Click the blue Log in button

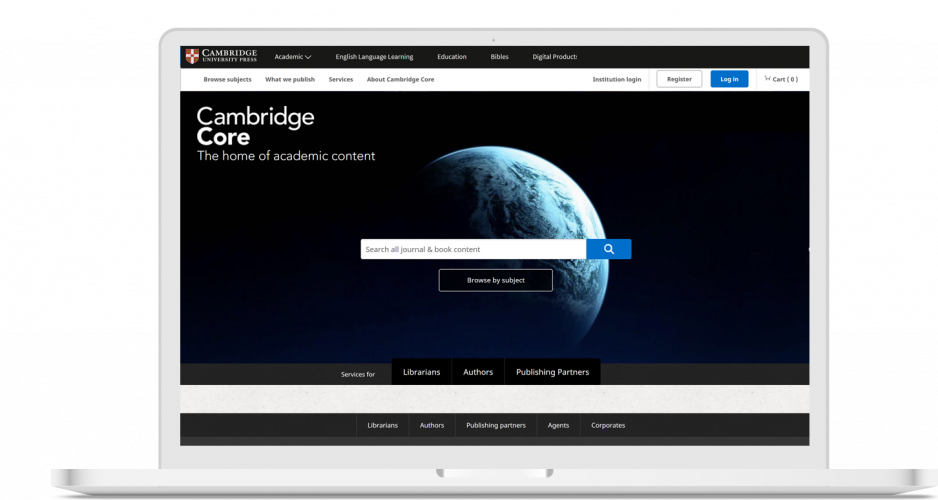(729, 79)
